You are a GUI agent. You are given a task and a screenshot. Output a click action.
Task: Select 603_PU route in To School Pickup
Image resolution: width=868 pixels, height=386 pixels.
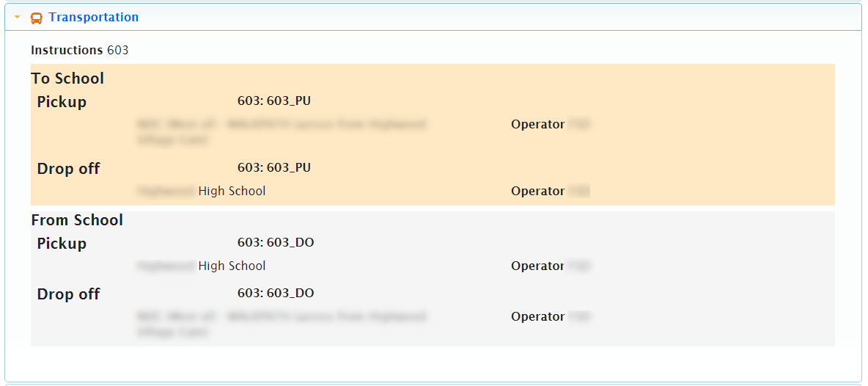click(x=274, y=101)
